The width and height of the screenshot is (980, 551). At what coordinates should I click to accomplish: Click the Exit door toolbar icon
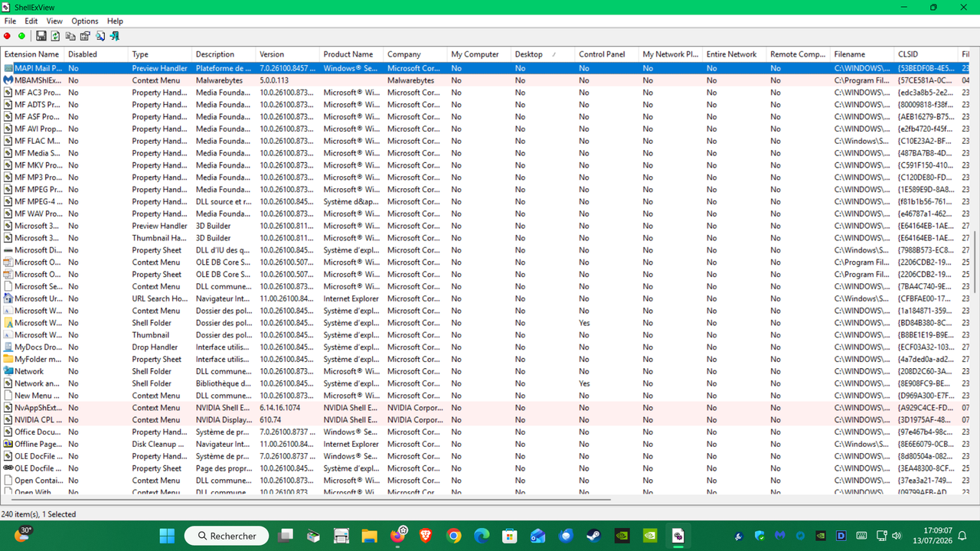[x=114, y=36]
